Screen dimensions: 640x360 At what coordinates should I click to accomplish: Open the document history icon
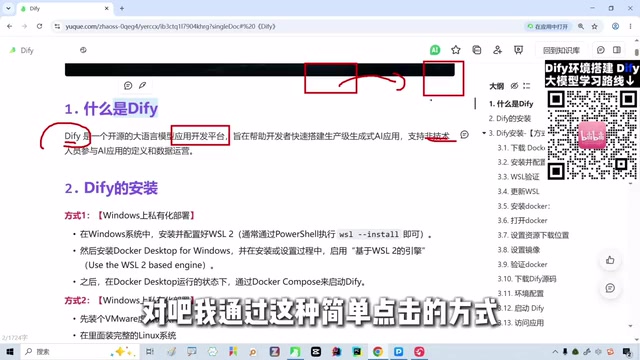pyautogui.click(x=476, y=50)
